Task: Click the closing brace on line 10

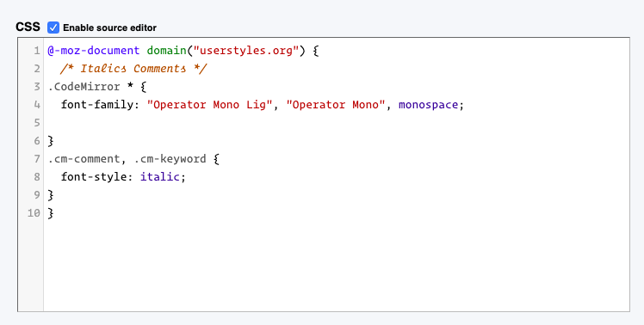Action: (x=51, y=213)
